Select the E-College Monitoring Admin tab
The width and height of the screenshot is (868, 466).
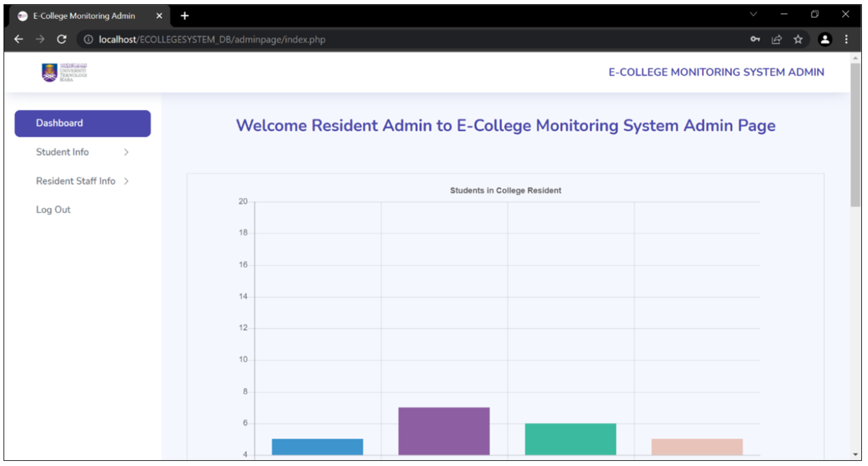tap(84, 16)
